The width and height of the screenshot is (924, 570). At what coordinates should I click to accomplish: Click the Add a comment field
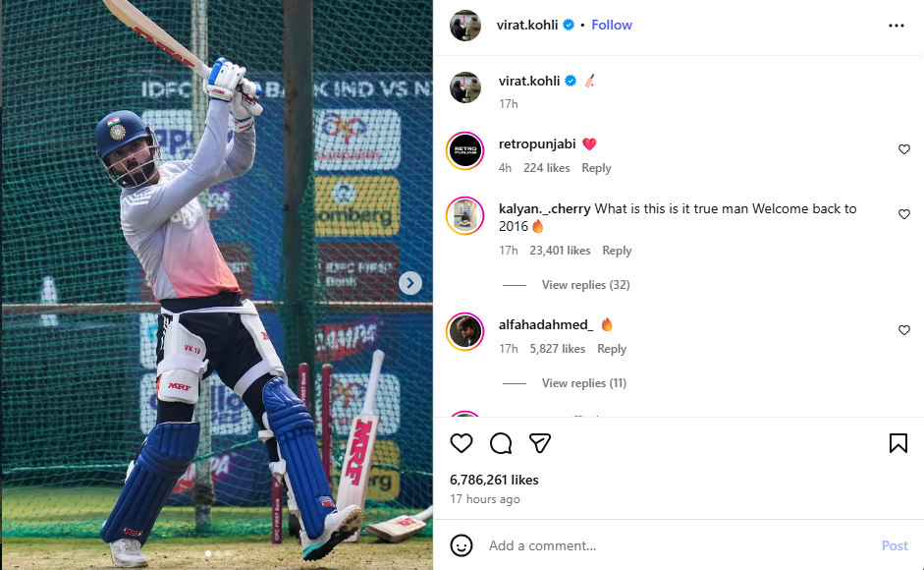pos(678,545)
